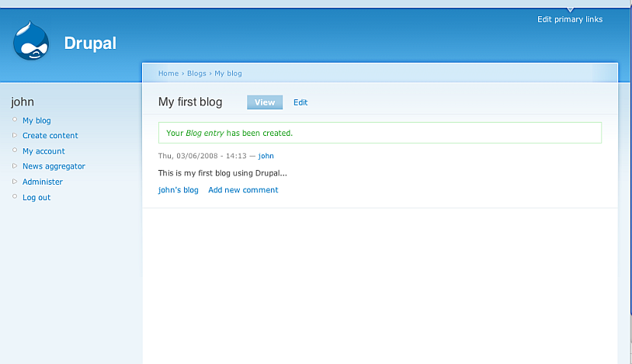The image size is (632, 364).
Task: Open Edit primary links
Action: [569, 19]
